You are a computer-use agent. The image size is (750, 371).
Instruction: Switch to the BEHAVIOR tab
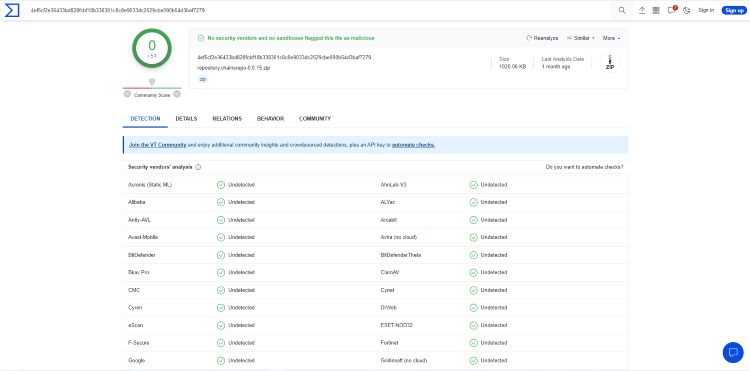click(x=270, y=119)
